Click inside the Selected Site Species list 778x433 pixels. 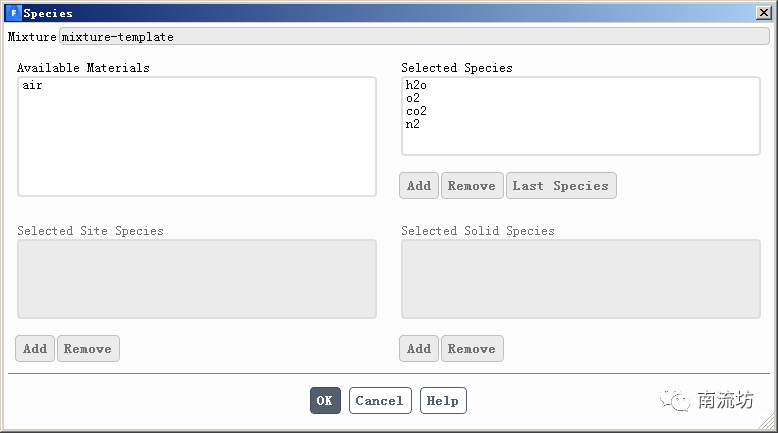(x=196, y=279)
